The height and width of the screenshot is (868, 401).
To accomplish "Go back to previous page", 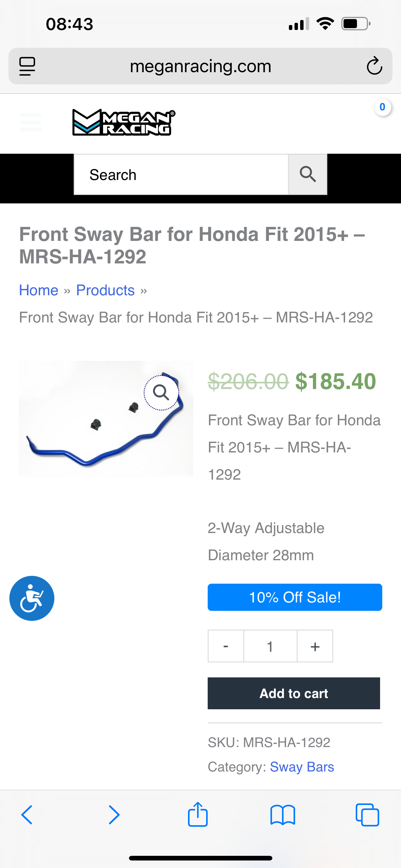I will click(27, 815).
